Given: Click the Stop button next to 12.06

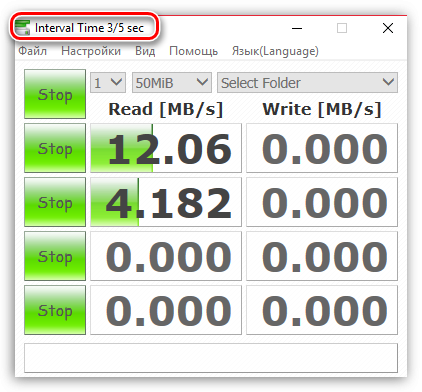Looking at the screenshot, I should pyautogui.click(x=55, y=148).
